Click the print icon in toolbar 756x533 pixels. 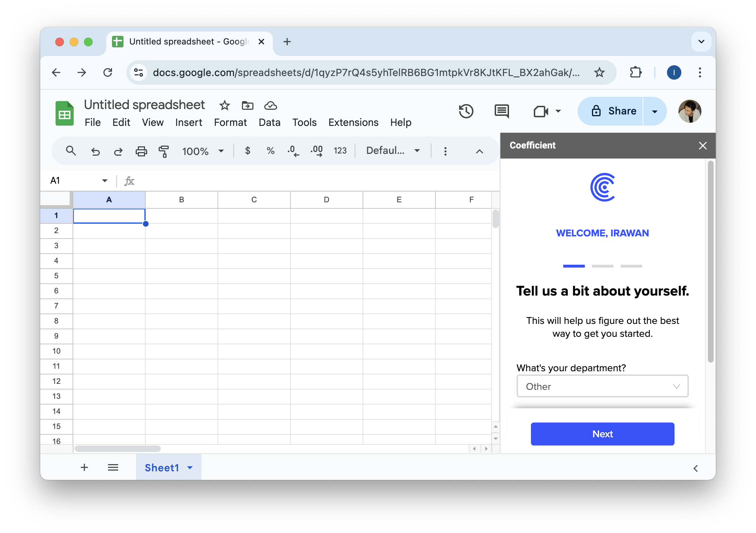pyautogui.click(x=141, y=151)
